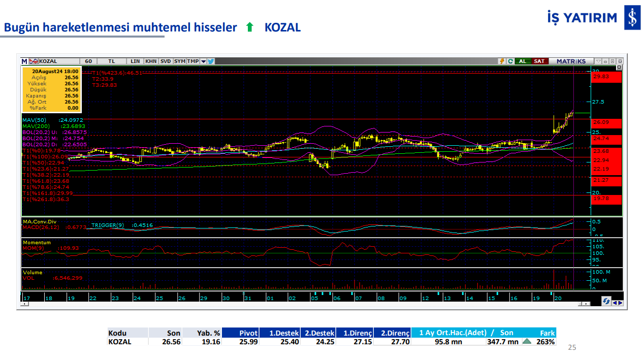644x360 pixels.
Task: Open the SYM symbol menu
Action: point(180,61)
